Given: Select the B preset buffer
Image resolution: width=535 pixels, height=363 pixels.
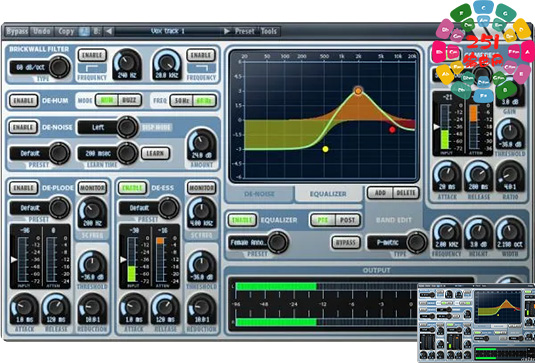Looking at the screenshot, I should click(x=97, y=31).
